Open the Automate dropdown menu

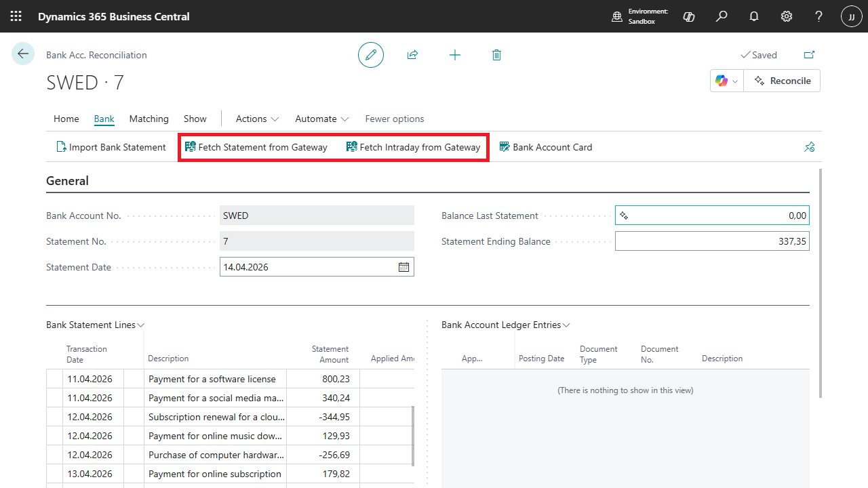[321, 119]
